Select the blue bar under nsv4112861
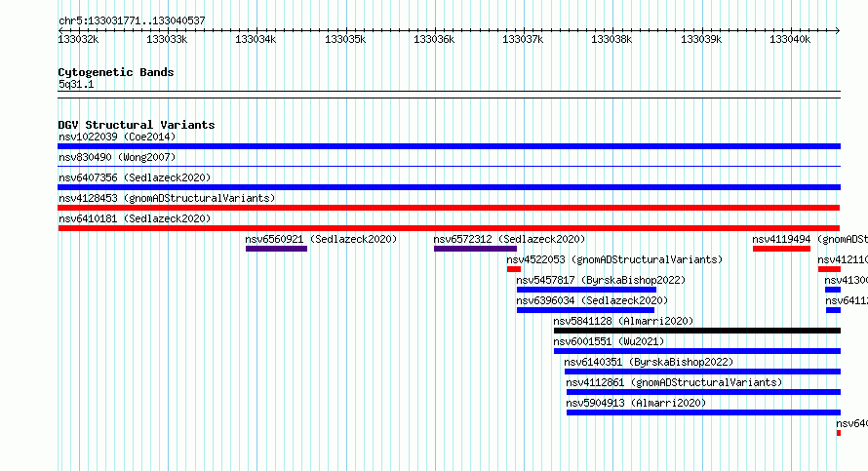 [x=703, y=392]
